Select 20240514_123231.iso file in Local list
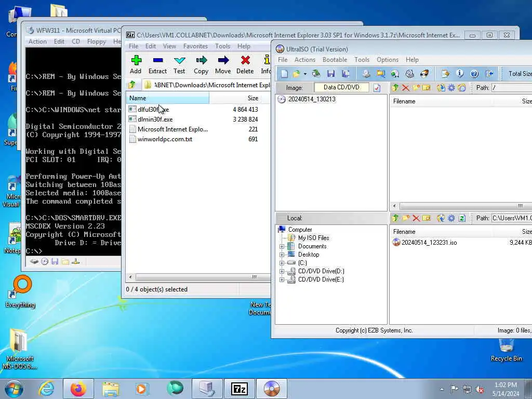This screenshot has height=399, width=532. 429,243
